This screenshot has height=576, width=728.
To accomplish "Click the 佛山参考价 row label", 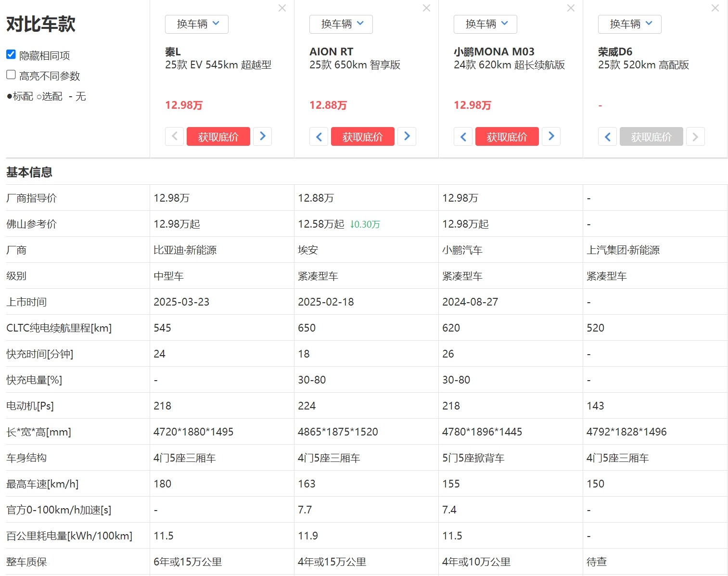I will [x=31, y=224].
